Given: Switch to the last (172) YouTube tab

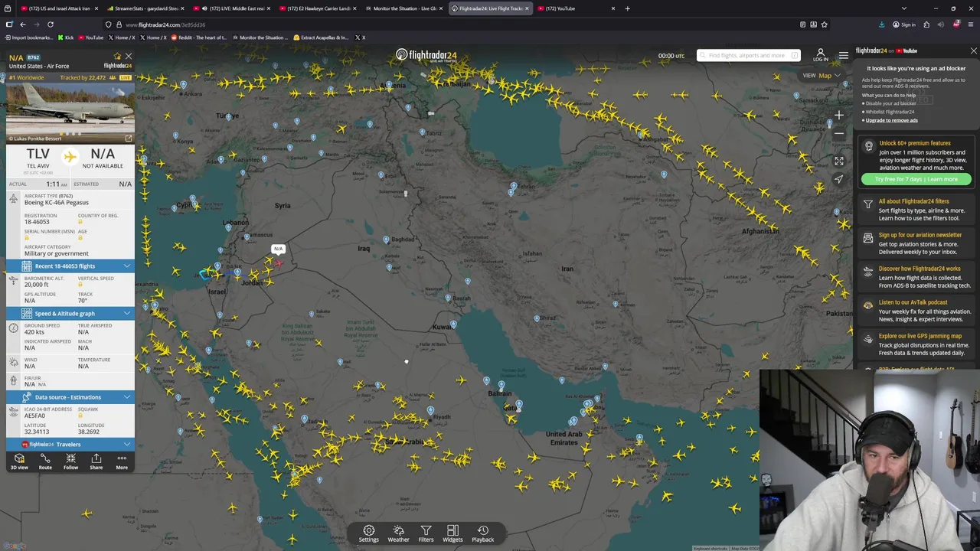Looking at the screenshot, I should point(577,8).
